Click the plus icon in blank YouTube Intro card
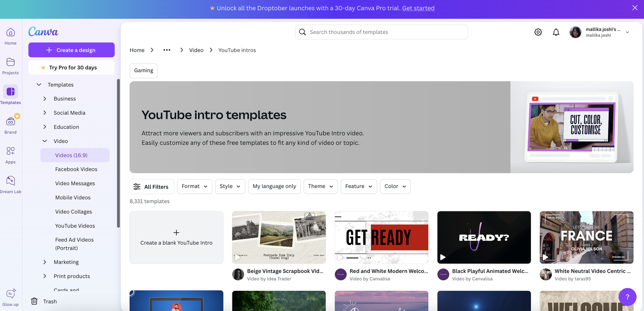The image size is (644, 311). (x=176, y=233)
